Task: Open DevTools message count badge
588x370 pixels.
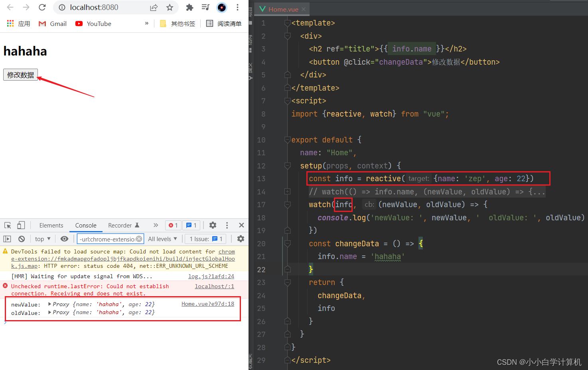Action: (191, 225)
